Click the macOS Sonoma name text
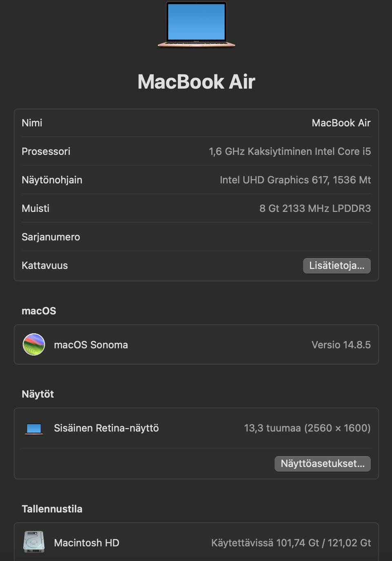 pyautogui.click(x=91, y=345)
